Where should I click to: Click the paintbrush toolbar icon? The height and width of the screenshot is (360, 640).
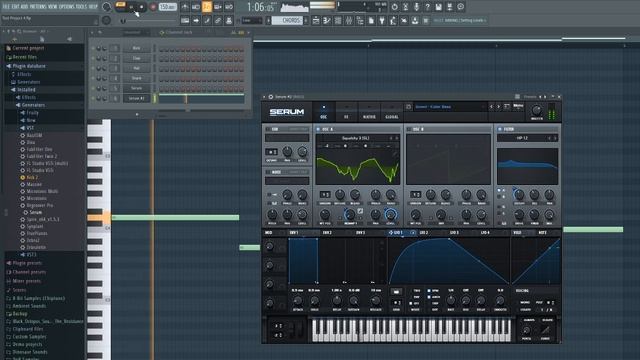click(x=207, y=20)
